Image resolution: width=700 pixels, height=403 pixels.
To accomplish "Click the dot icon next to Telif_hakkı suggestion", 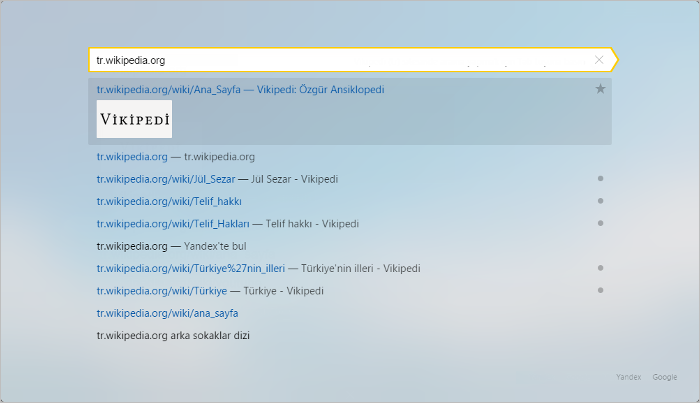I will click(600, 201).
